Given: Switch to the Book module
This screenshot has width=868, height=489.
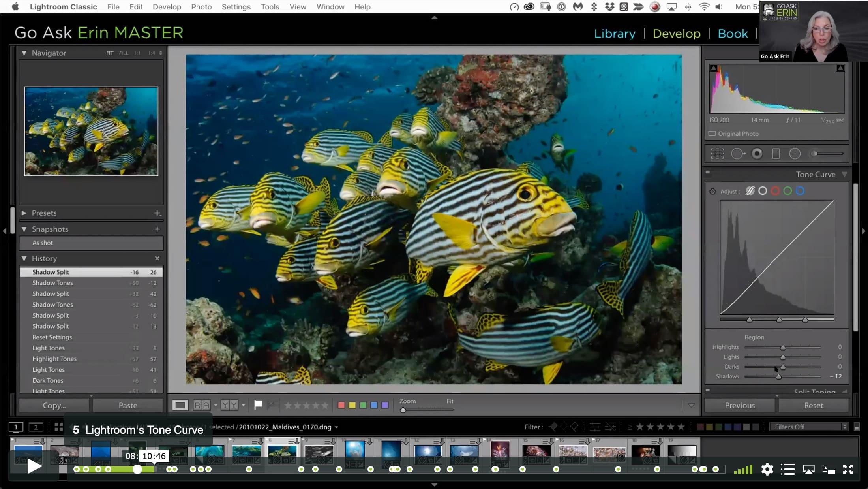Looking at the screenshot, I should point(733,34).
